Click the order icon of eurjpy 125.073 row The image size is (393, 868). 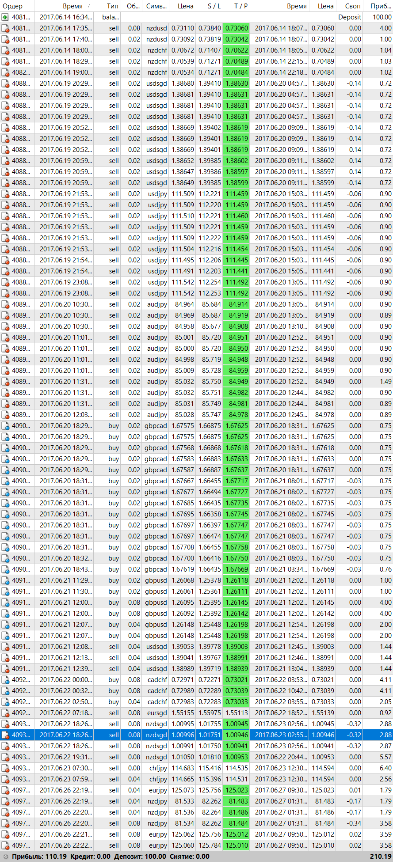[5, 790]
